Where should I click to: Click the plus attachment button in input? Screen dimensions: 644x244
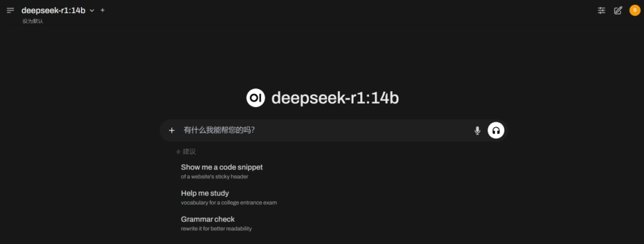(x=172, y=130)
